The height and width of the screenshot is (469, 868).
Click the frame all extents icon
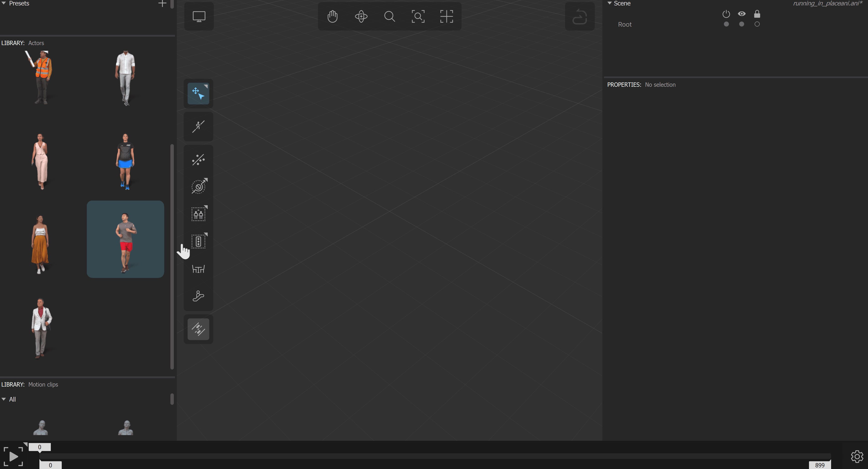[x=447, y=16]
